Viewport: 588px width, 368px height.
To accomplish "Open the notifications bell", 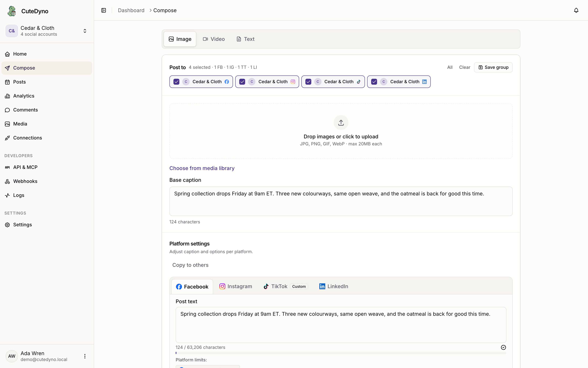I will click(576, 10).
